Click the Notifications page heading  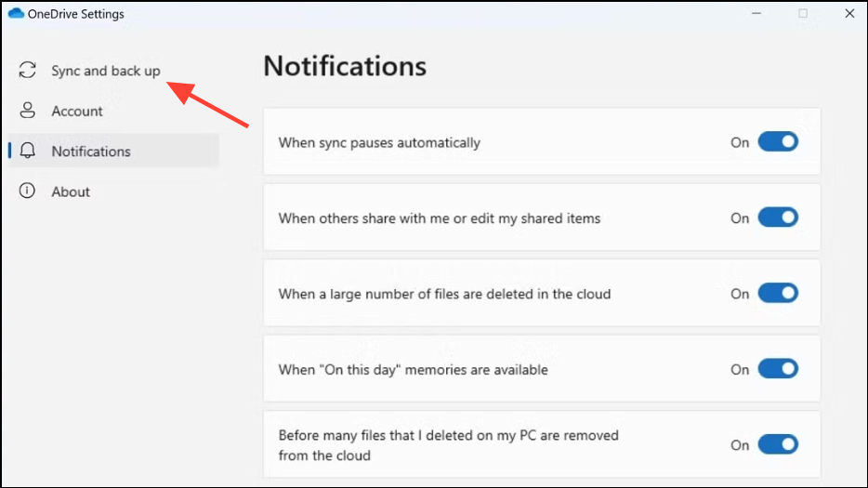(345, 67)
